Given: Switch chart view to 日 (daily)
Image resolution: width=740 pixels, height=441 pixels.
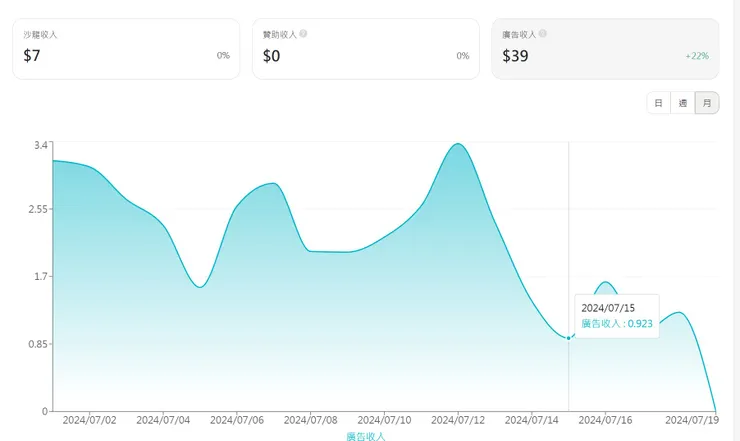Looking at the screenshot, I should 658,103.
